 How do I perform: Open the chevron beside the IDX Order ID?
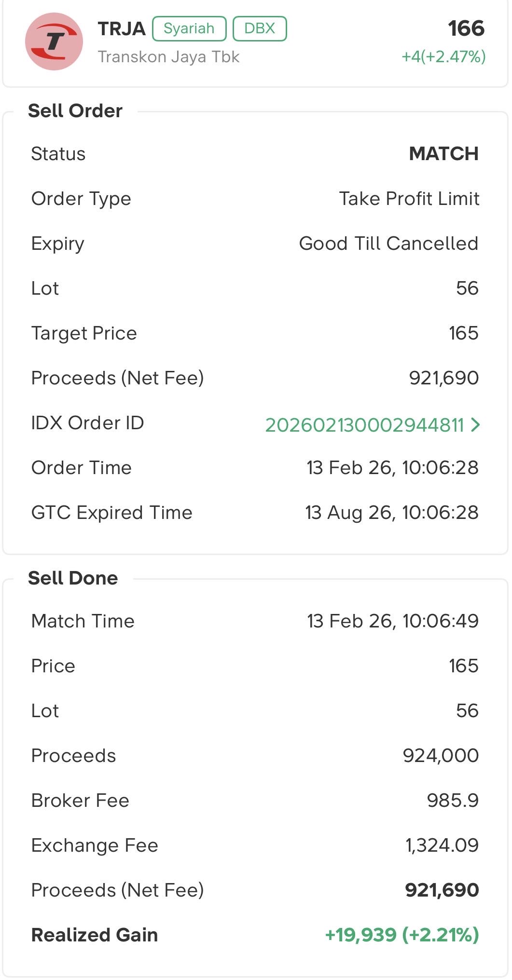[475, 424]
